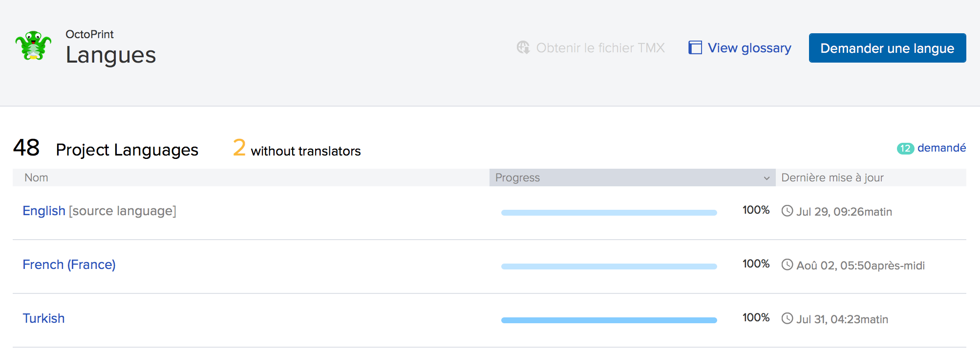This screenshot has width=980, height=356.
Task: Open the OctoPrint project breadcrumb
Action: tap(89, 34)
